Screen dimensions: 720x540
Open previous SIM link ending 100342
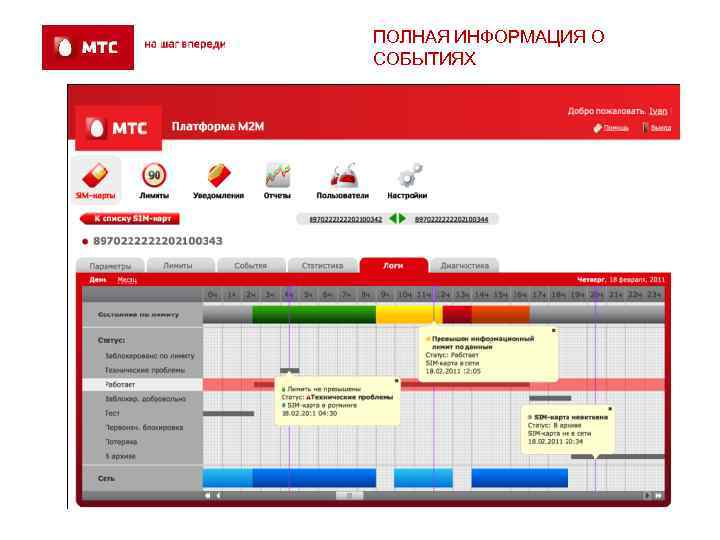(346, 219)
